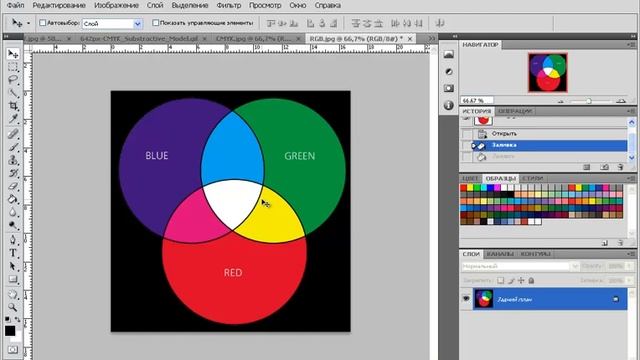This screenshot has width=640, height=360.
Task: Open the Swatches panel options menu
Action: coord(631,178)
